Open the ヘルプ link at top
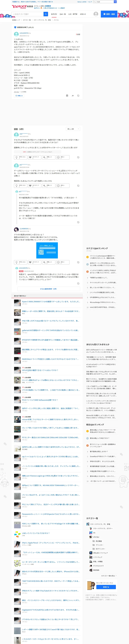The image size is (129, 644). (90, 2)
